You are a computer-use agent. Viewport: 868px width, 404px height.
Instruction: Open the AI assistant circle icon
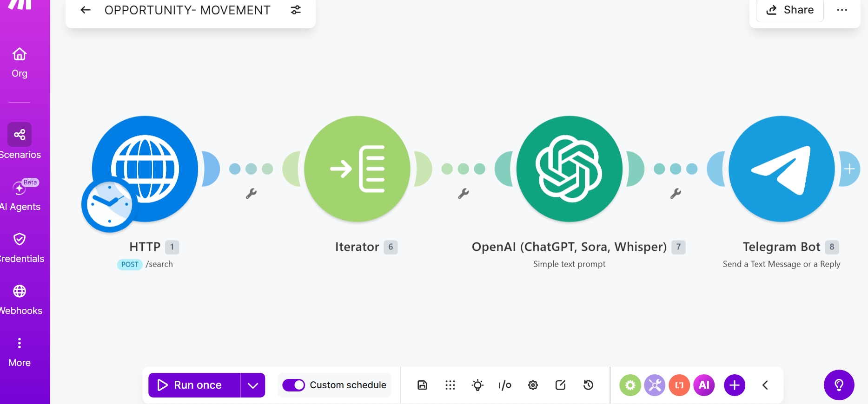click(x=704, y=385)
